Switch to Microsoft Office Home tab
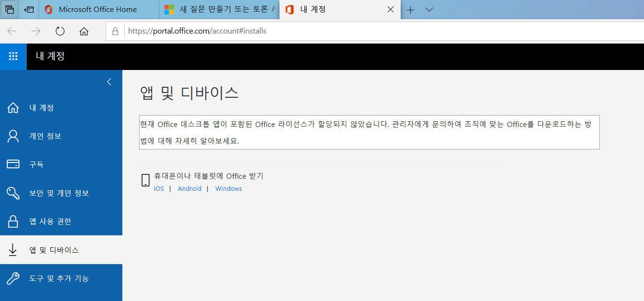644x301 pixels. (x=98, y=10)
